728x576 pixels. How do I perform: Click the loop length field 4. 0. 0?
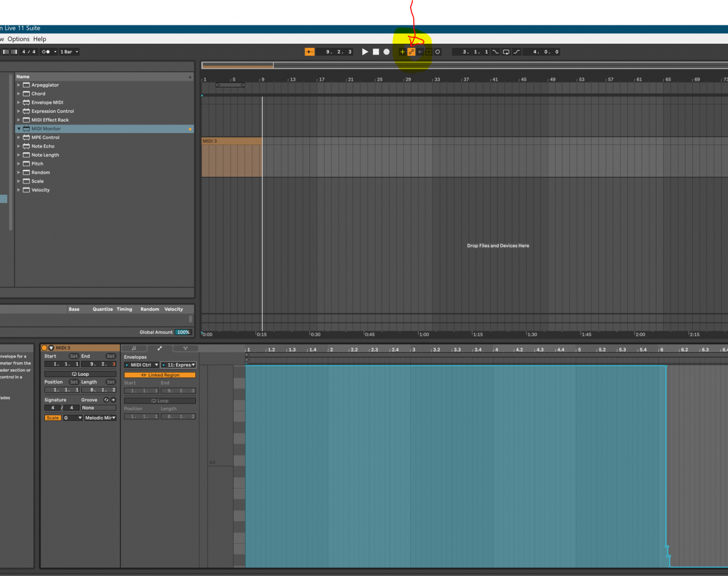[542, 52]
